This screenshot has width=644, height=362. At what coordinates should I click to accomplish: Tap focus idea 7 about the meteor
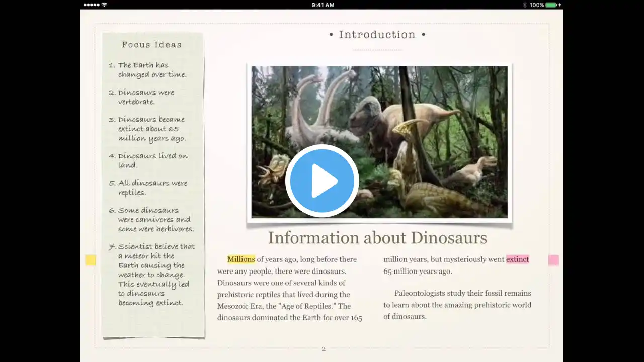[152, 275]
